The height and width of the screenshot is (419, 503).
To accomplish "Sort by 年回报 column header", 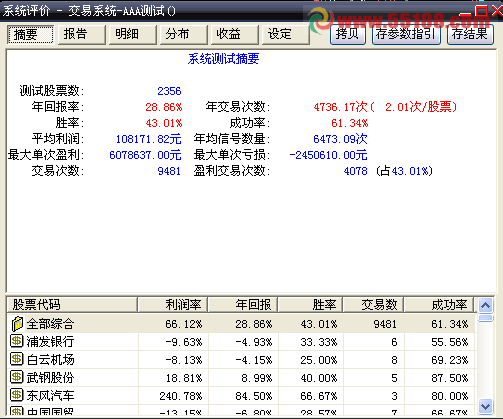I will [243, 305].
